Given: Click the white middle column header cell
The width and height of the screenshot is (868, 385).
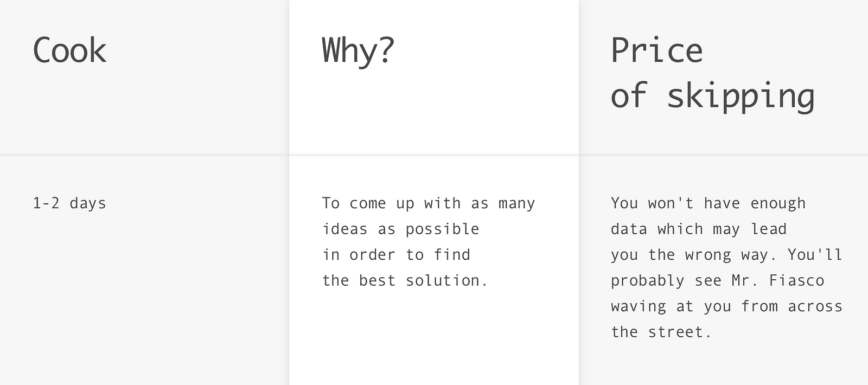Looking at the screenshot, I should (x=434, y=77).
